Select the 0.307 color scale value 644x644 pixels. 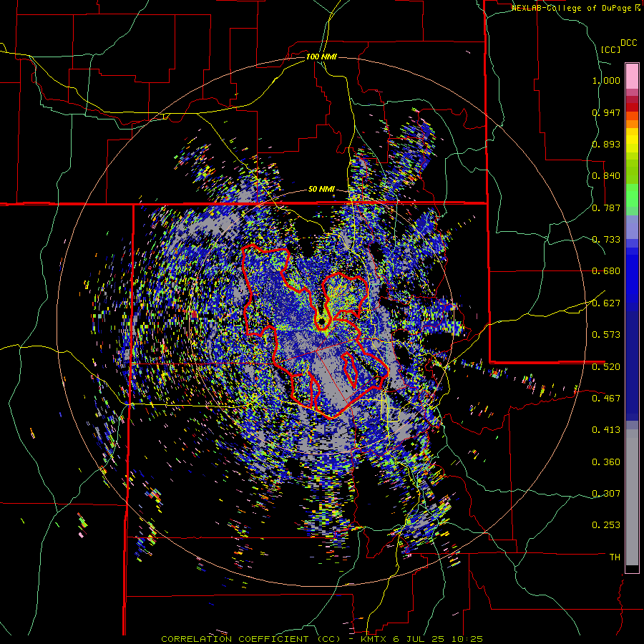point(606,494)
